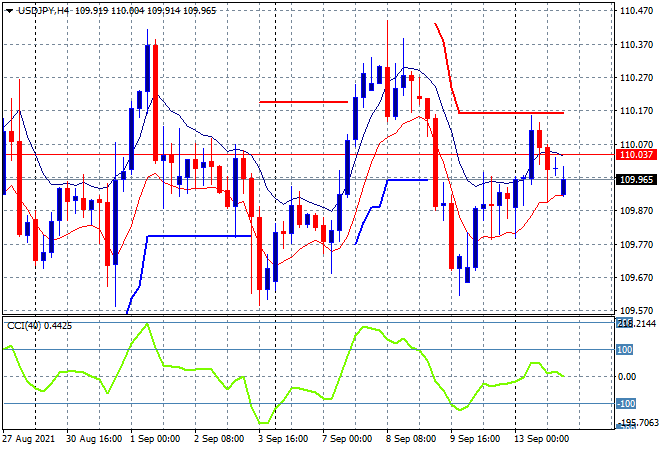
Task: Click the 13 Sep 00:00 time label
Action: point(542,439)
